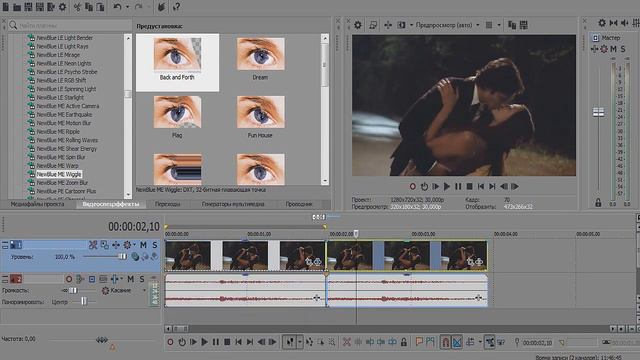Viewport: 640px width, 360px height.
Task: Switch to Генераторы мультимедиа tab
Action: pyautogui.click(x=233, y=204)
